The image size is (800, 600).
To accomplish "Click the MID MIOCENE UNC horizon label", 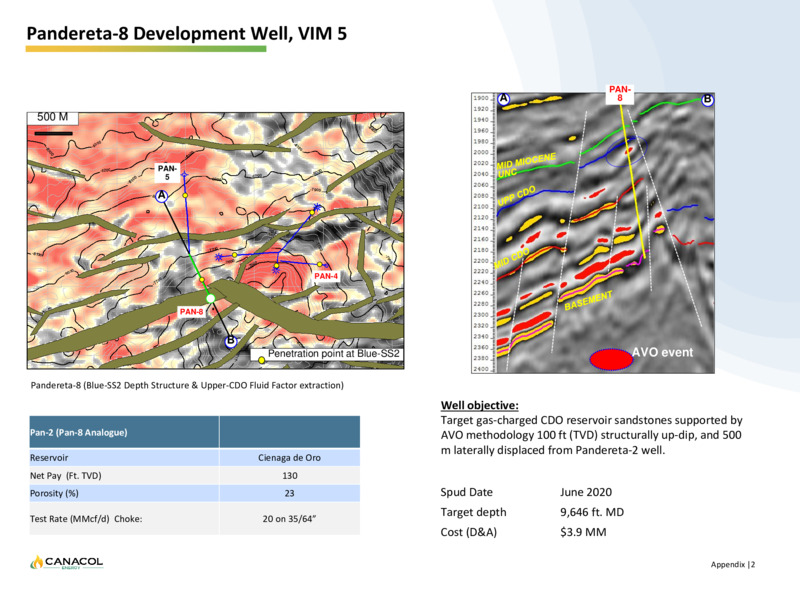I will tap(526, 165).
